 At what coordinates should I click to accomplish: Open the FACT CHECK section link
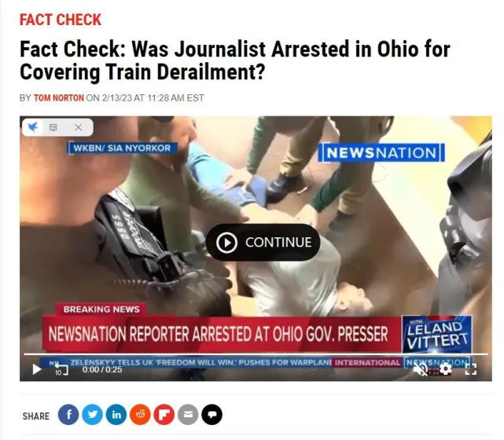click(61, 20)
